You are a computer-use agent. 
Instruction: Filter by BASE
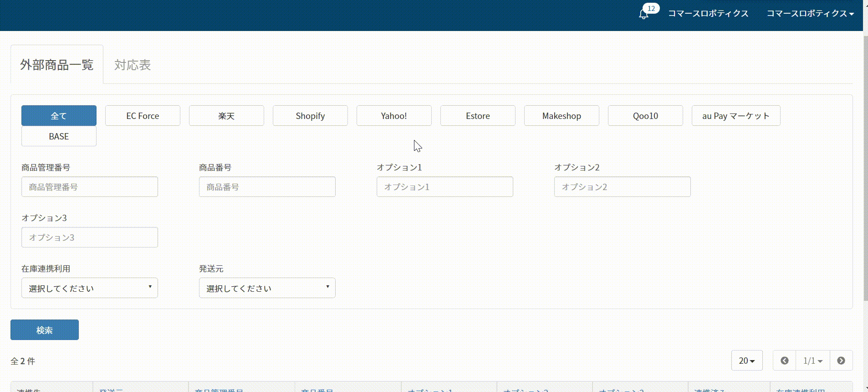coord(59,136)
